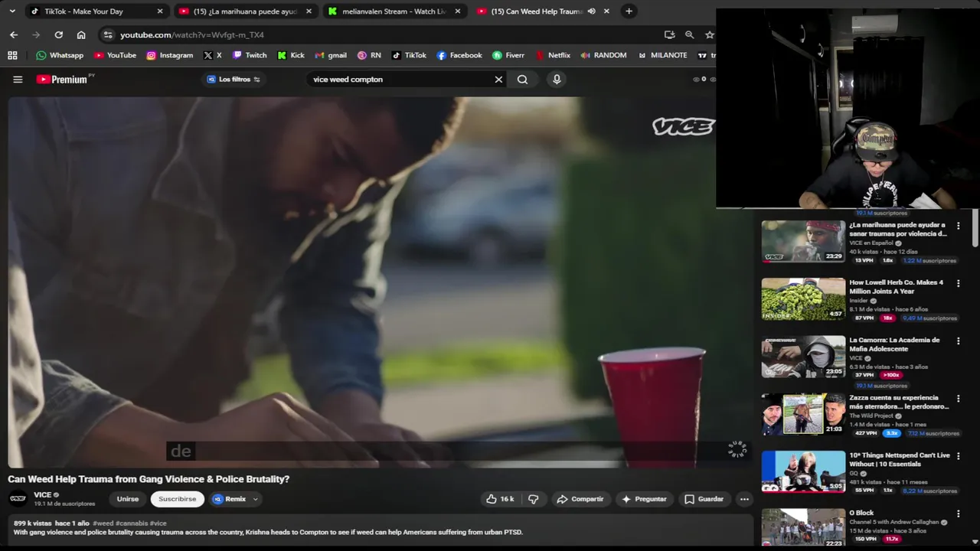Click the Unirse join button
Screen dimensions: 980x551
point(128,499)
